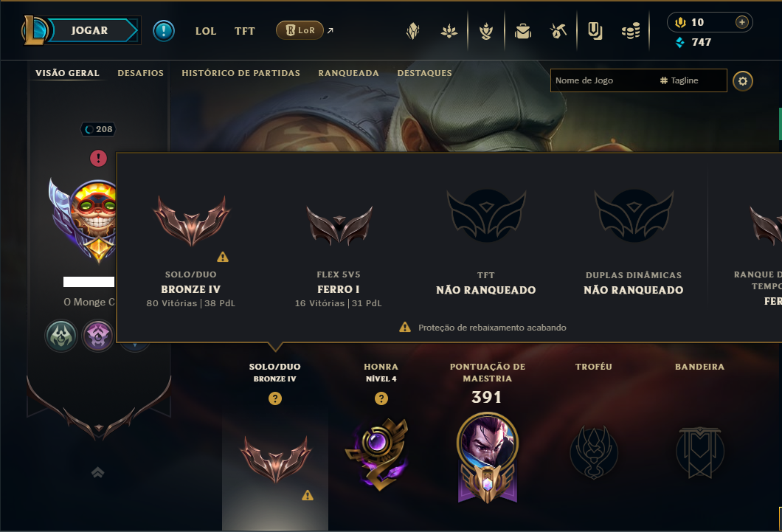Open the Store coins icon
782x532 pixels.
(630, 32)
